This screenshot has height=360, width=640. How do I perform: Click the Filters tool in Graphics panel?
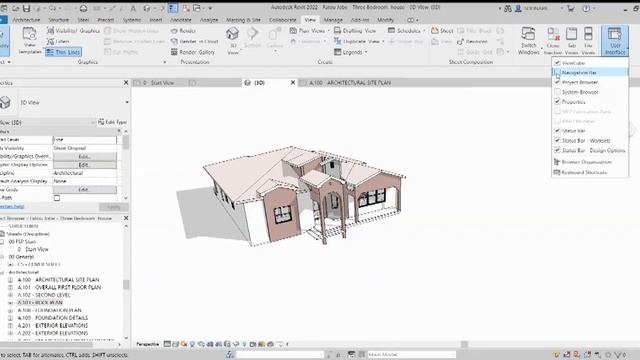coord(58,41)
